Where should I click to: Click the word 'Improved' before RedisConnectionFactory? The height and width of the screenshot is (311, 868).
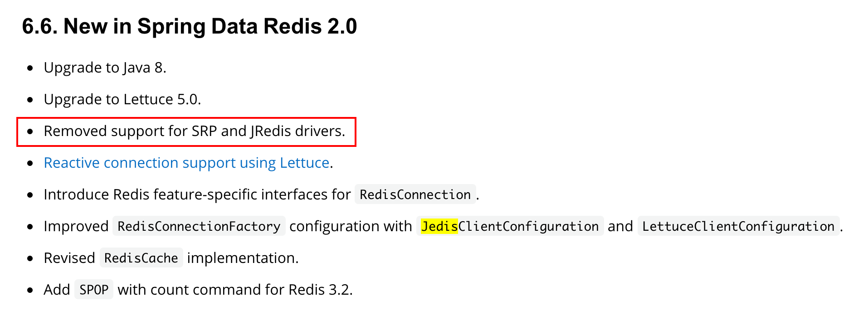click(76, 226)
